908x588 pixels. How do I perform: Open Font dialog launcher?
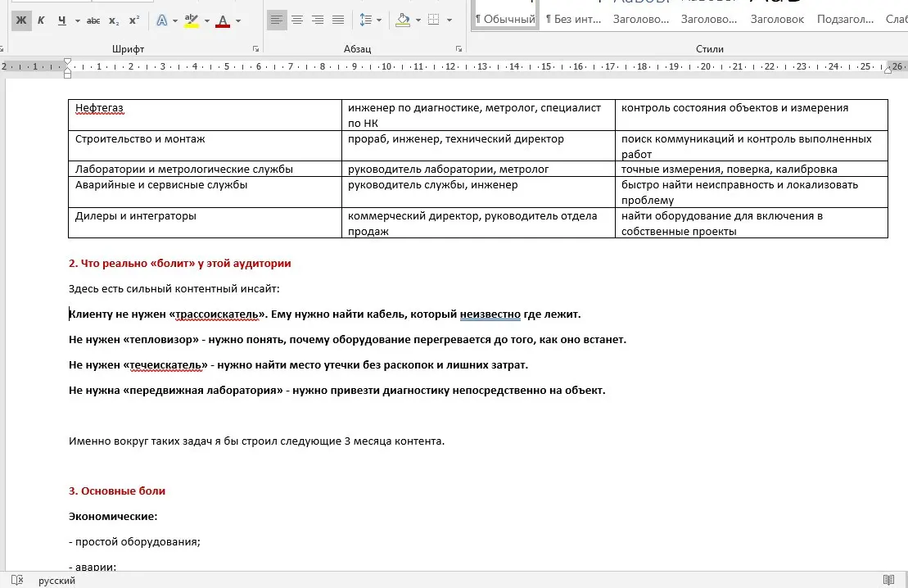pyautogui.click(x=255, y=49)
